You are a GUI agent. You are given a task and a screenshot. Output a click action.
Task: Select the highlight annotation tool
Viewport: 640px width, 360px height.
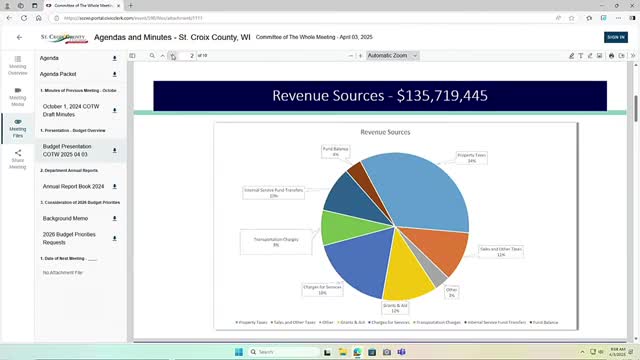(x=571, y=56)
